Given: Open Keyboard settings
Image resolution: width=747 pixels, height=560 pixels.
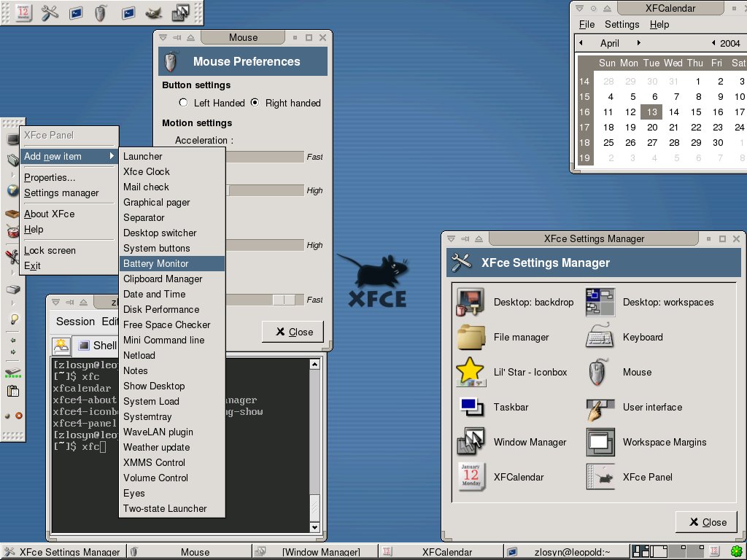Looking at the screenshot, I should 624,337.
